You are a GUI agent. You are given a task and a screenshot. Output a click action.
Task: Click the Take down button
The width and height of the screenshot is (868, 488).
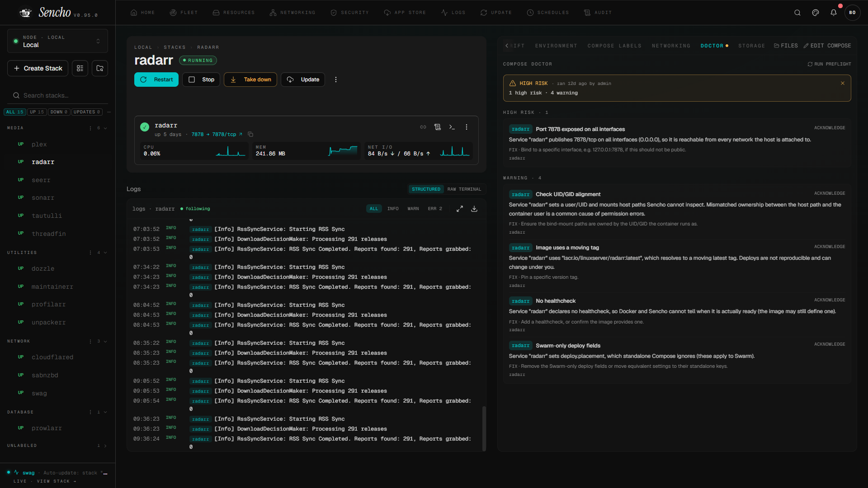tap(250, 80)
